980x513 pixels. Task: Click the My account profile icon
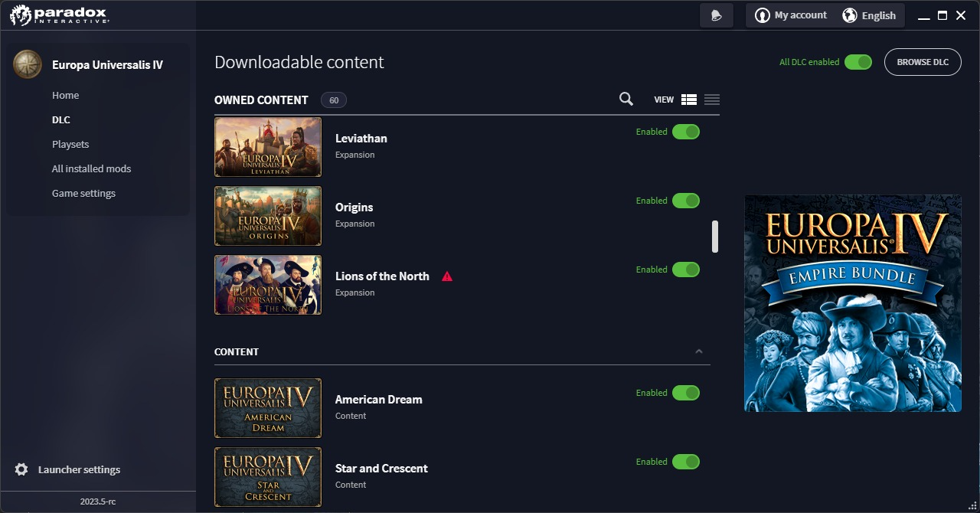click(x=762, y=15)
